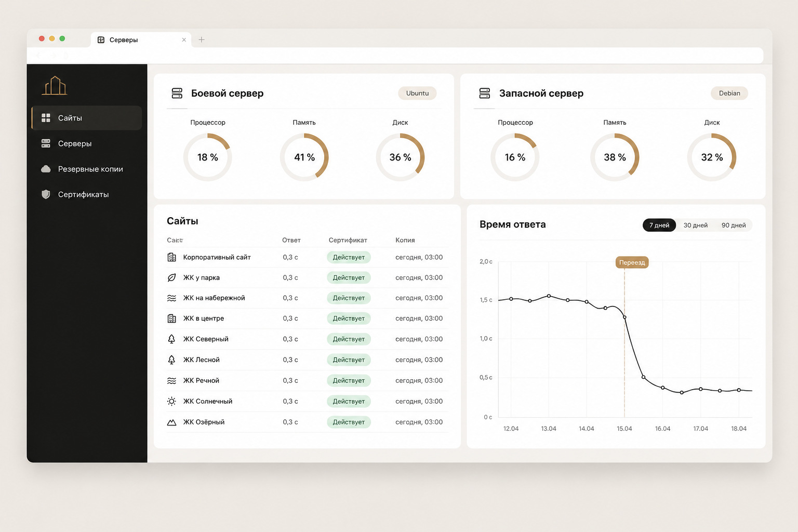
Task: Click the server icon beside Боевой сервер
Action: click(177, 94)
